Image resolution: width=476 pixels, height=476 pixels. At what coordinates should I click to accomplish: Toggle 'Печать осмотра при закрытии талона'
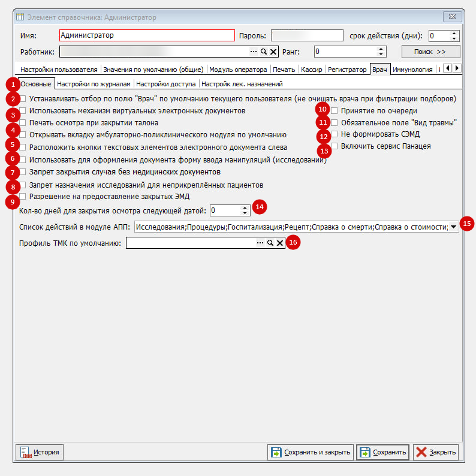pos(23,123)
